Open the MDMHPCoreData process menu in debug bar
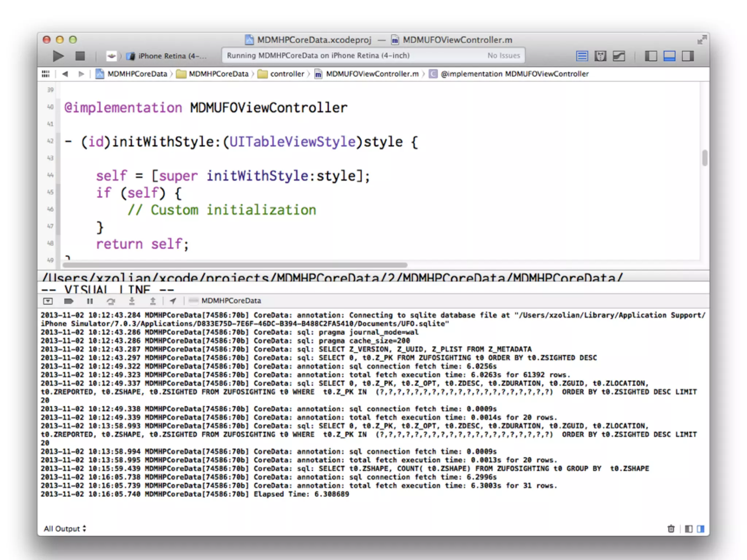This screenshot has height=560, width=747. (x=225, y=301)
